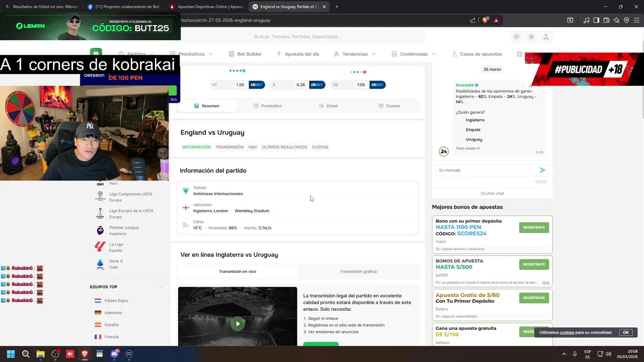Viewport: 644px width, 362px height.
Task: Select the Inglaterra poll option
Action: click(459, 120)
